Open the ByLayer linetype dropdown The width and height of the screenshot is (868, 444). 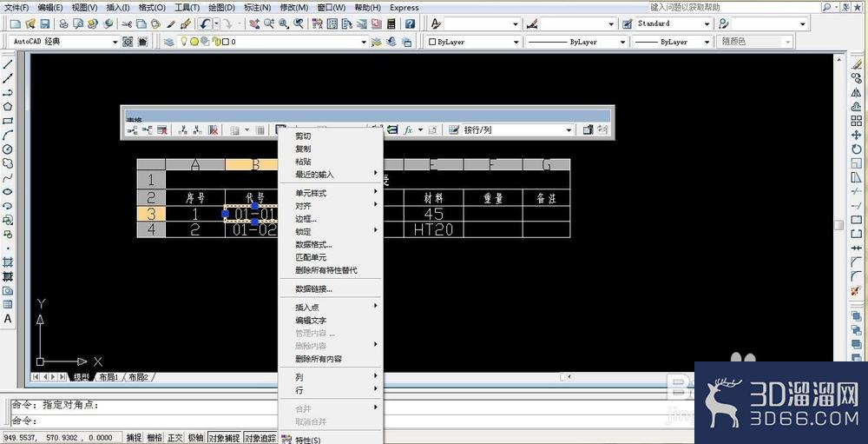tap(622, 42)
